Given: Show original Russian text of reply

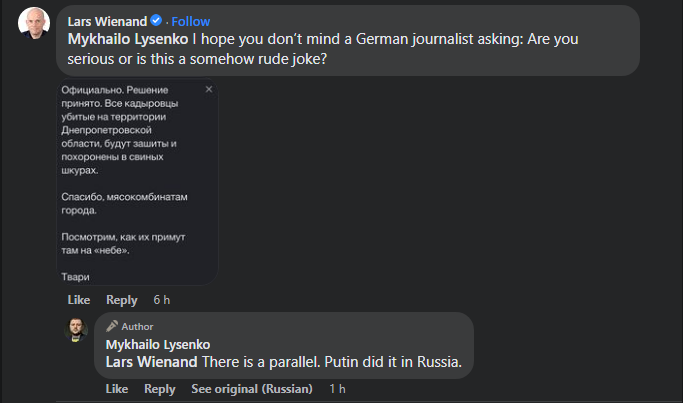Looking at the screenshot, I should click(252, 389).
